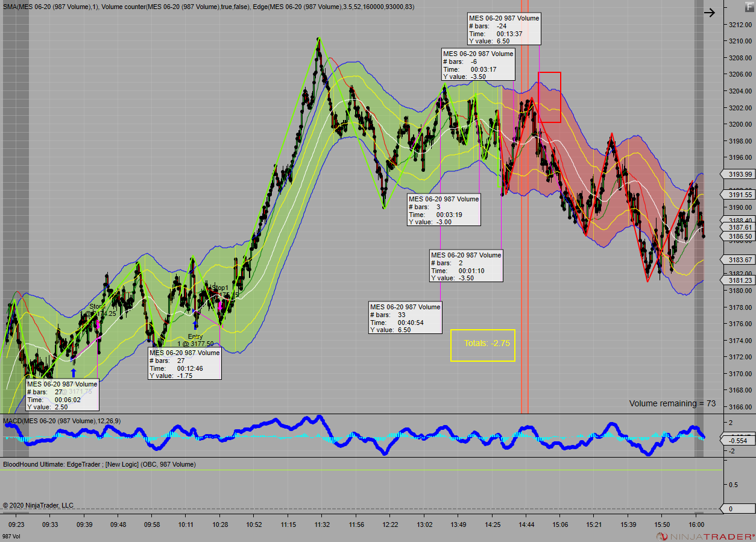Select the ruler label showing 33 bars, 00:40:54
Viewport: 756px width, 542px height.
(405, 318)
